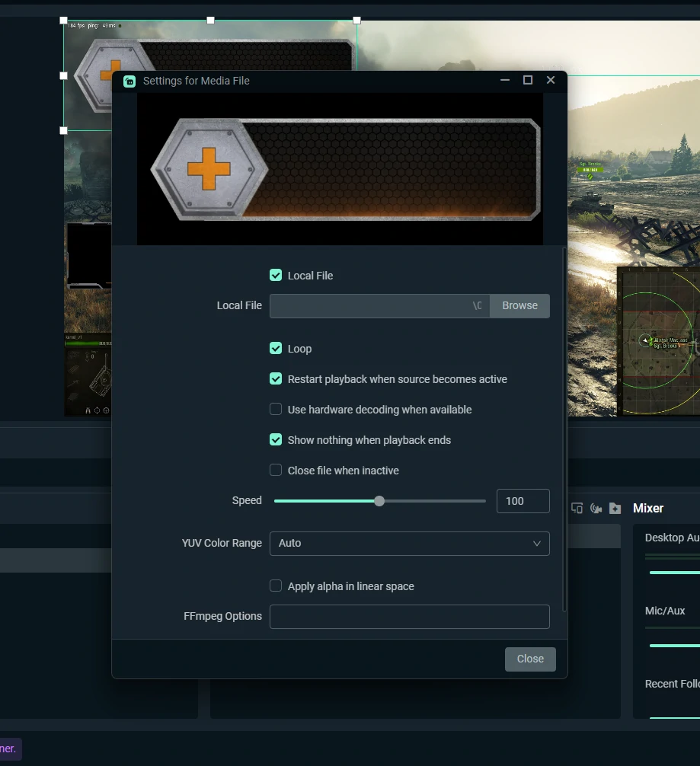Enable Close file when inactive
700x766 pixels.
pyautogui.click(x=275, y=470)
